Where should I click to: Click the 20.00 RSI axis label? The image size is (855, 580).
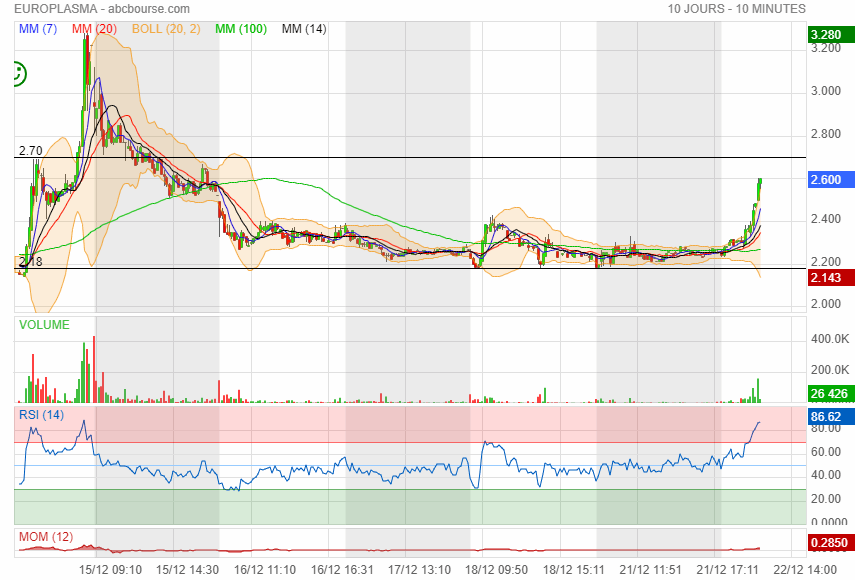pos(826,499)
